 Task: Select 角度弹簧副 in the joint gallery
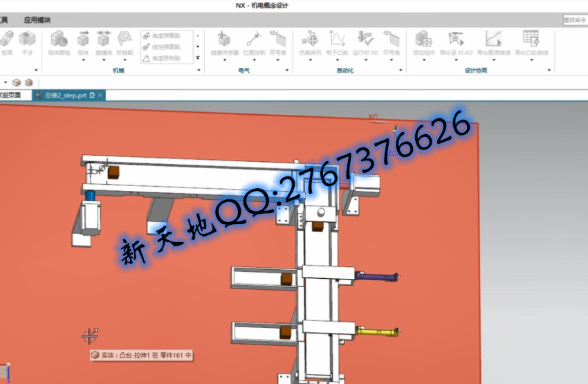tap(166, 35)
